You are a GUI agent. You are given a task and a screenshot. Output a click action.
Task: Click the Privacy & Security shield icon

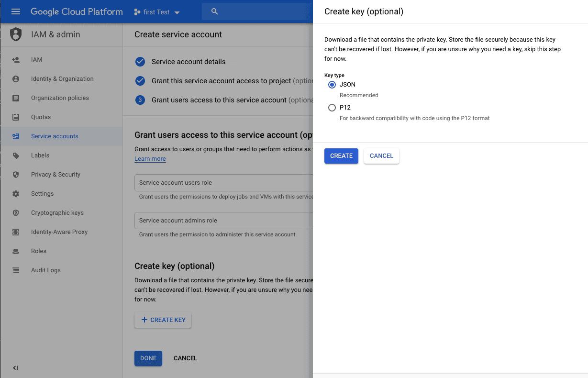(16, 175)
